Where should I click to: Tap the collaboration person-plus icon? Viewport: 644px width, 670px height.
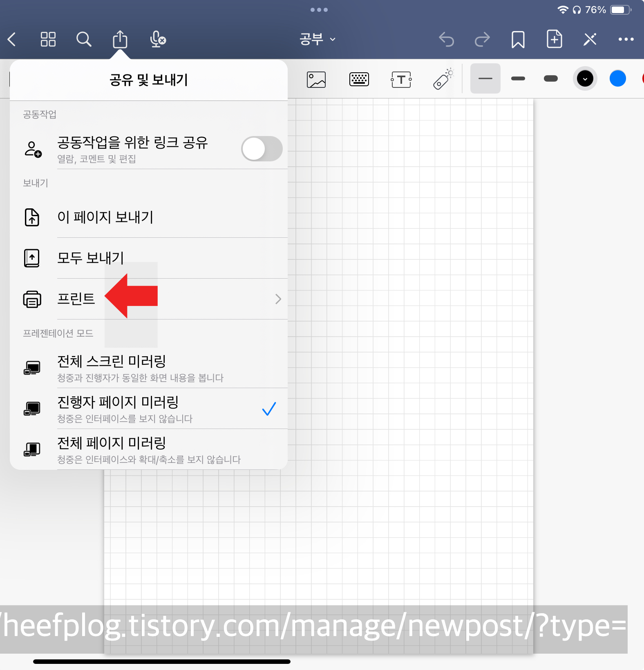coord(33,149)
